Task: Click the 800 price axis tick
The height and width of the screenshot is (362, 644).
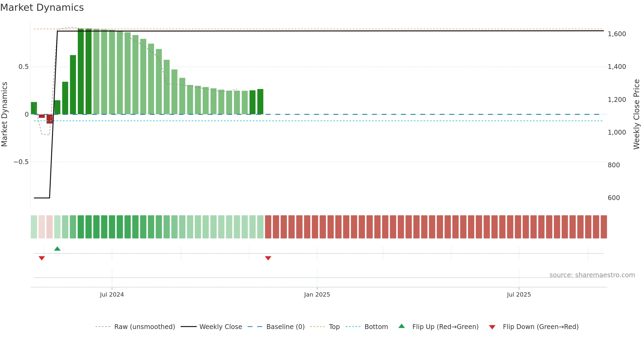Action: tap(614, 165)
